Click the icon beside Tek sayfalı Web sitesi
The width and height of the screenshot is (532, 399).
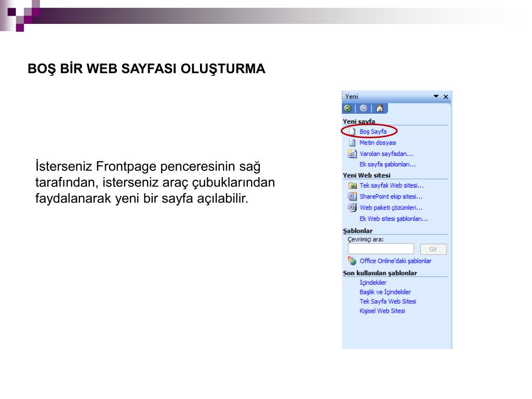coord(353,185)
